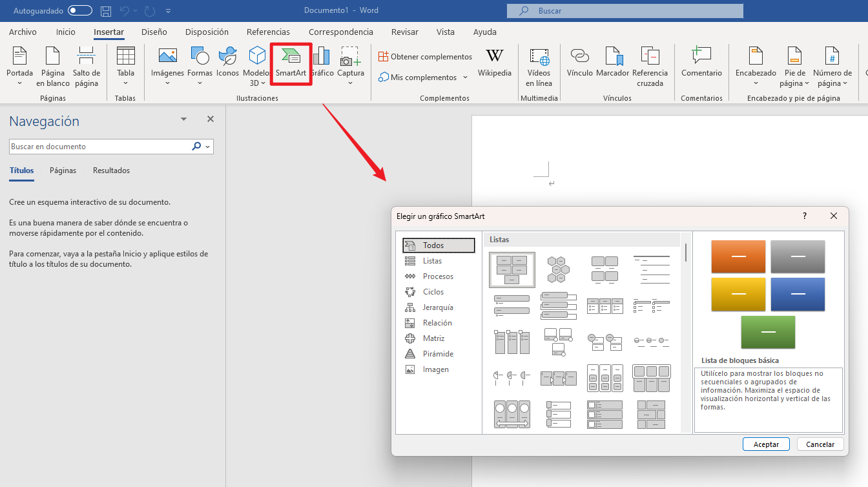Click the help question mark in SmartArt dialog
The image size is (868, 487).
click(x=805, y=216)
